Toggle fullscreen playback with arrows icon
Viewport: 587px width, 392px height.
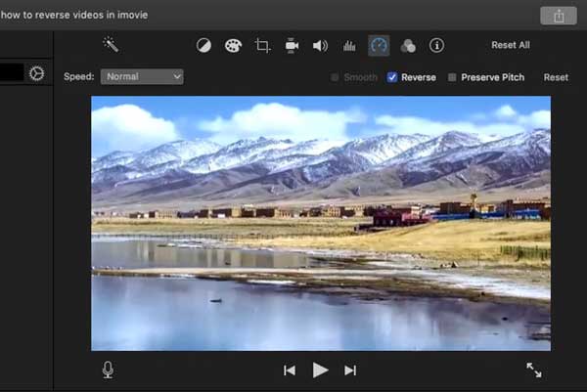pyautogui.click(x=534, y=370)
